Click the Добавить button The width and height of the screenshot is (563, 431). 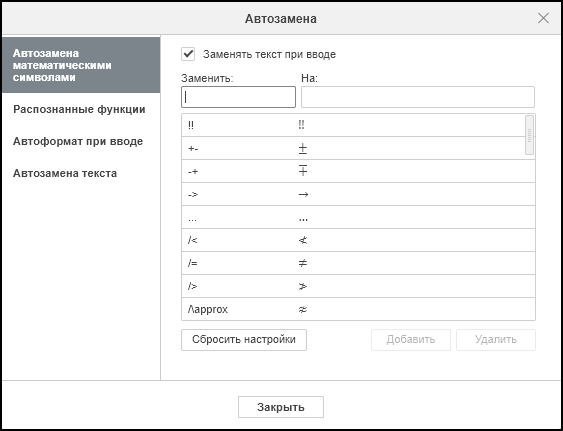tap(411, 340)
